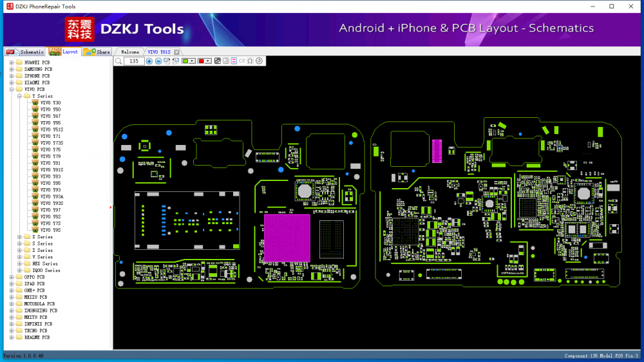Click the green color swatch
This screenshot has width=644, height=362.
pyautogui.click(x=185, y=61)
